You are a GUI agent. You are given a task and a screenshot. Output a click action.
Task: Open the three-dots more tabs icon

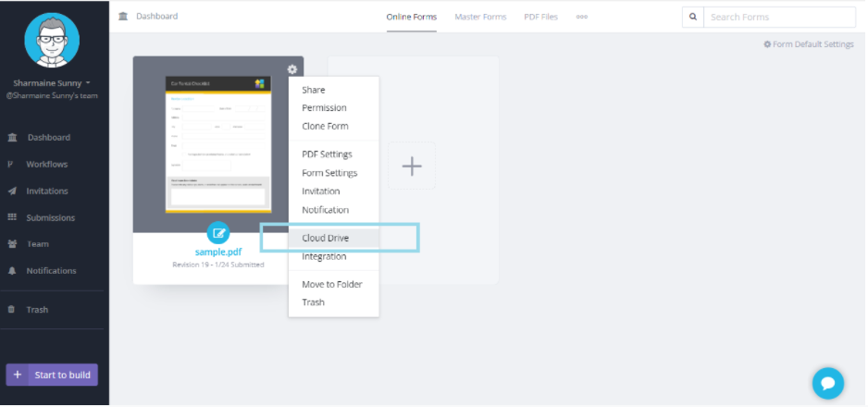[x=582, y=17]
